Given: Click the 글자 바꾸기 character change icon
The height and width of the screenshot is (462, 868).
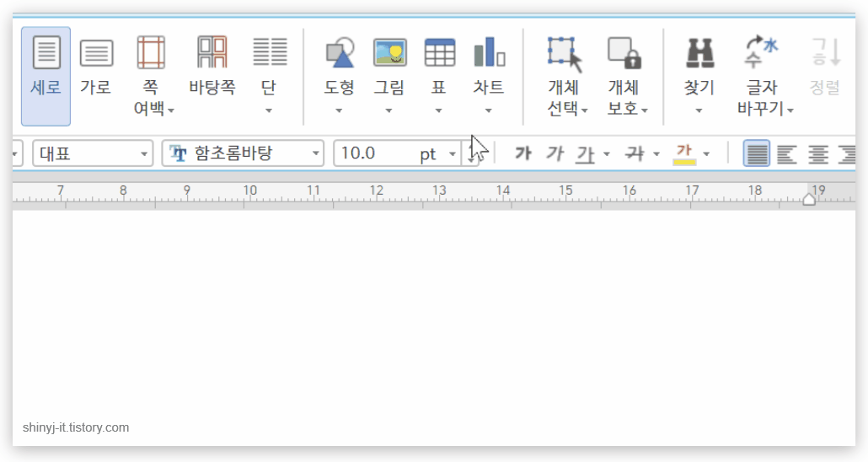Looking at the screenshot, I should coord(762,51).
